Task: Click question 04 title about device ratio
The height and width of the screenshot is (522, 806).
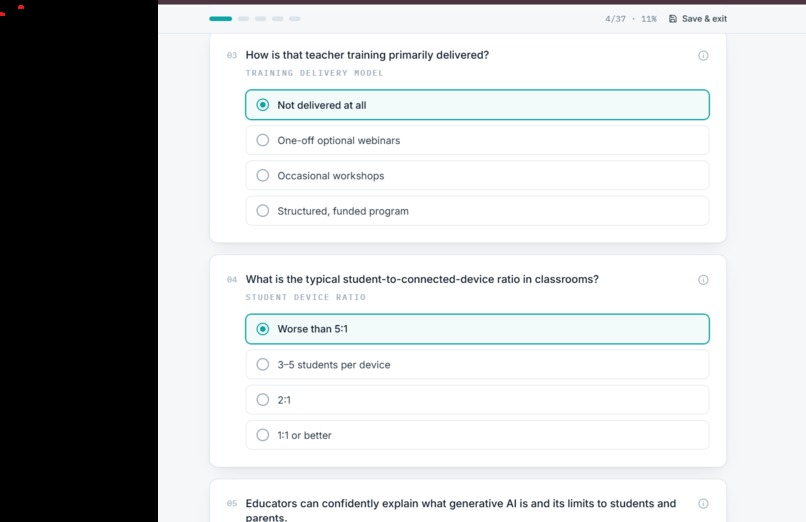Action: coord(422,279)
